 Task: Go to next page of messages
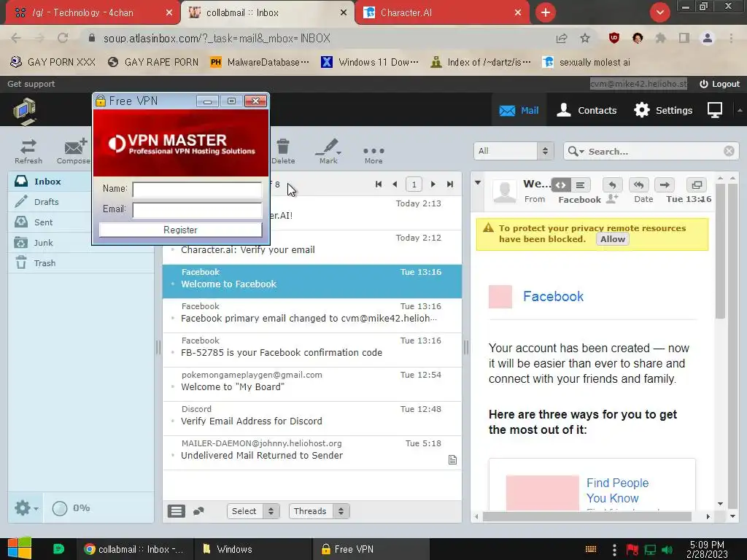click(433, 184)
